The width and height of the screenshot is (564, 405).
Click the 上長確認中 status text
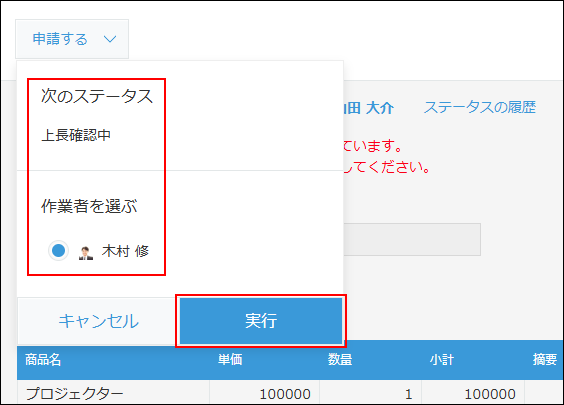point(76,135)
